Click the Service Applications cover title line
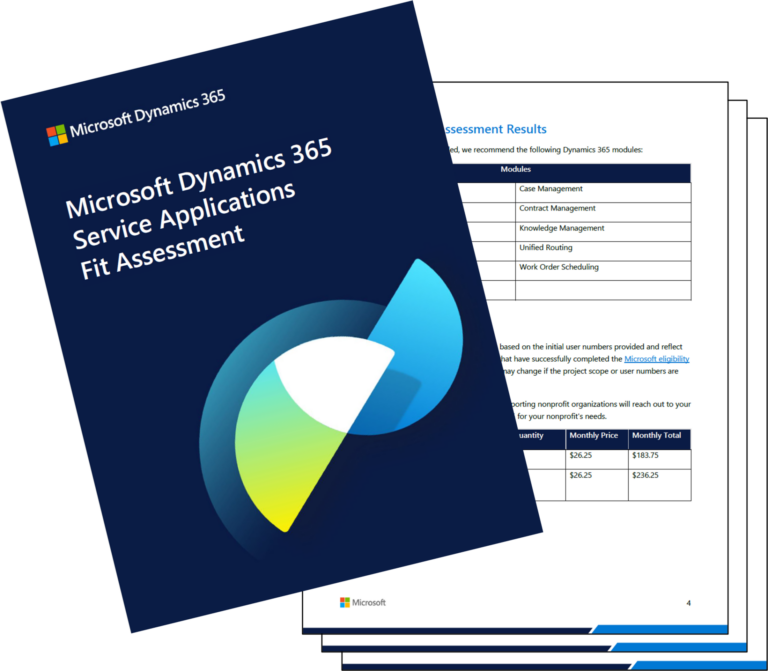Image resolution: width=768 pixels, height=671 pixels. (184, 216)
